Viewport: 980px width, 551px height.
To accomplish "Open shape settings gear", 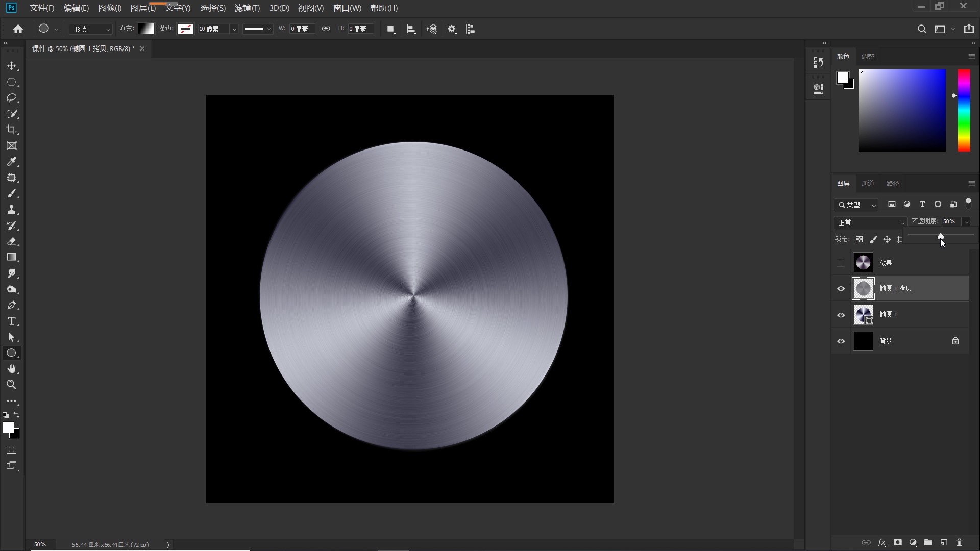I will 452,29.
